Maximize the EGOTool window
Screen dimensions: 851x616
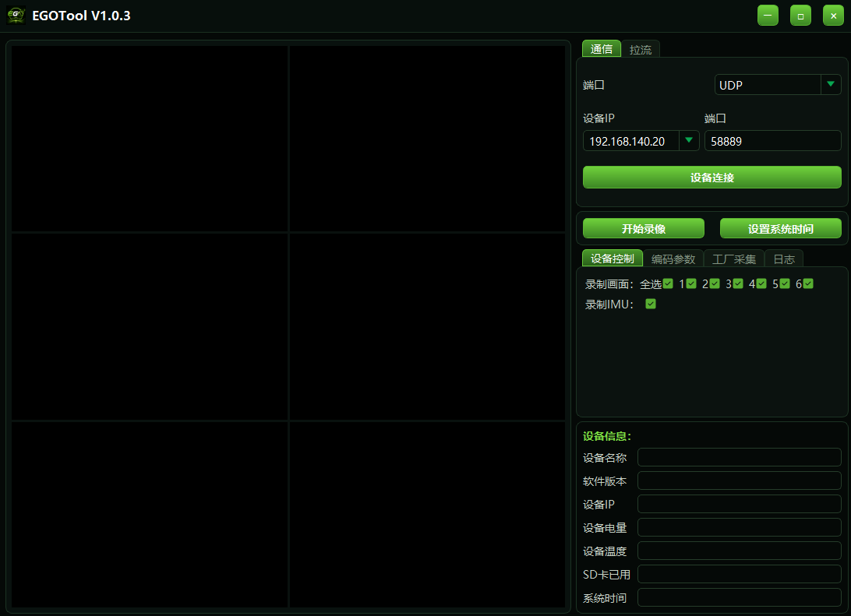coord(800,15)
